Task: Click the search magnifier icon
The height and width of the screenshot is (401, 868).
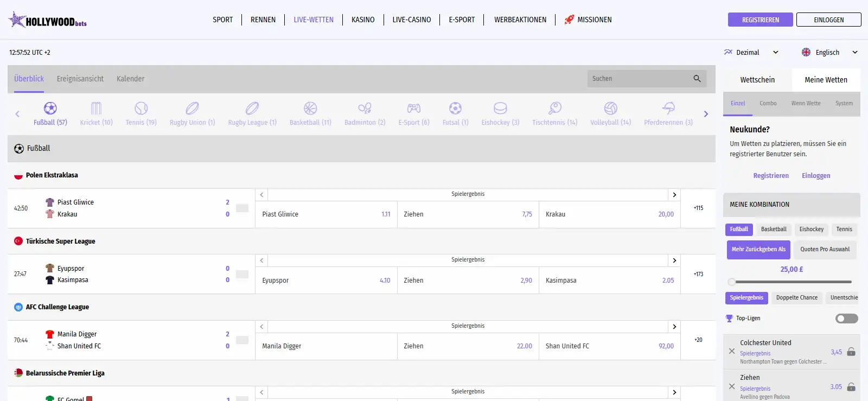Action: click(697, 79)
